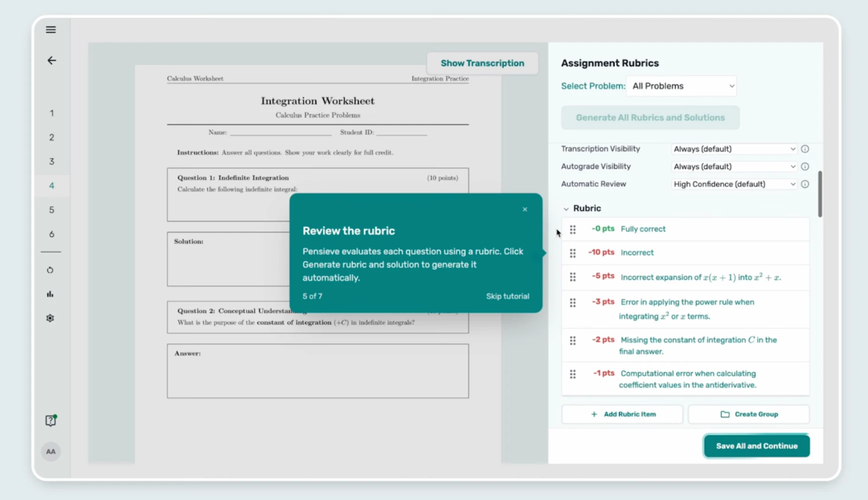Click info icon beside Automatic Review
Viewport: 868px width, 500px height.
(805, 184)
